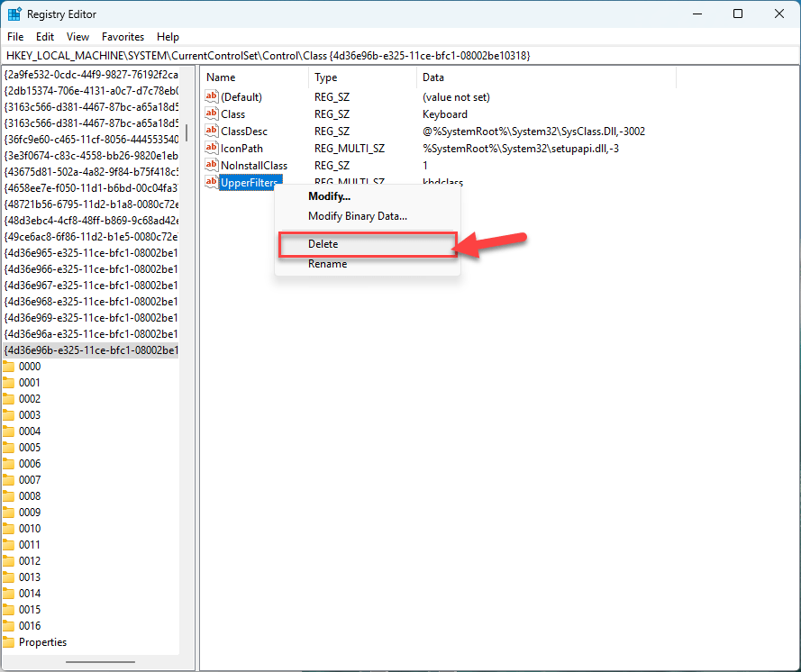Open the Edit menu
Viewport: 801px width, 672px height.
45,37
